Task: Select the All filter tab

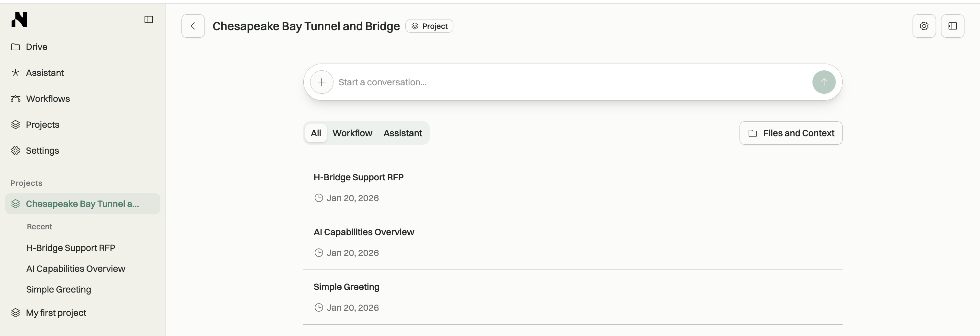Action: [316, 133]
